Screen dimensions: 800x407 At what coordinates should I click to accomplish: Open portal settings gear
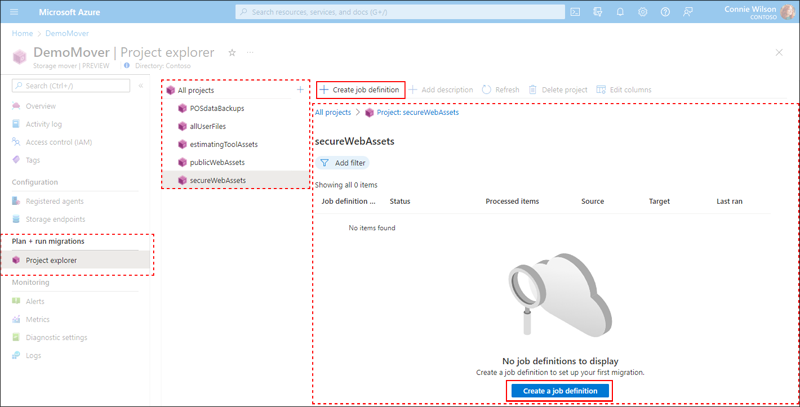(x=642, y=12)
